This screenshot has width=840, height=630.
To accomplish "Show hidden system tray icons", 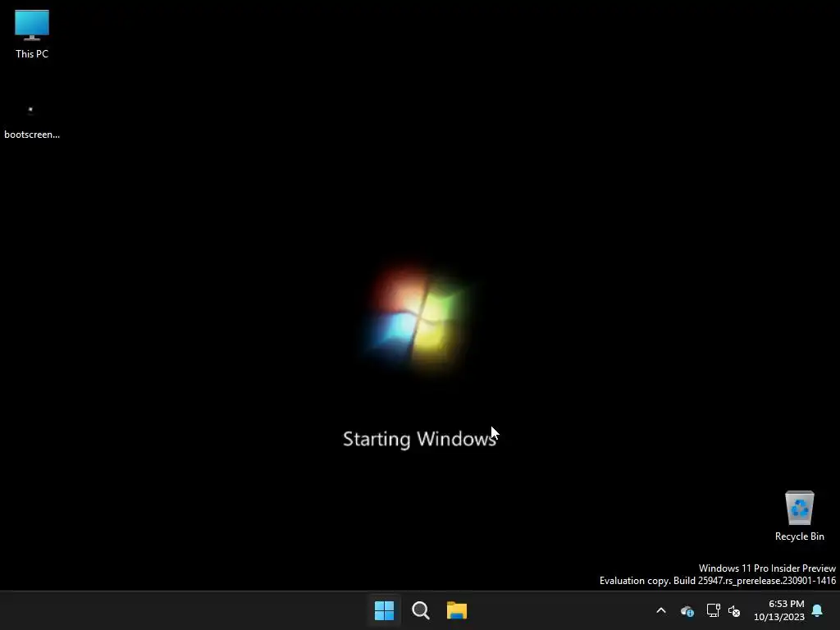I will point(661,610).
